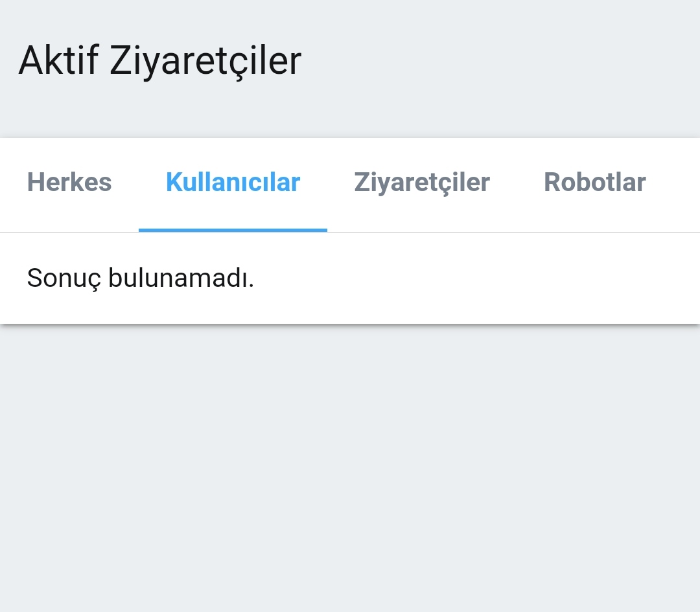Open the Ziyaretçiler tab

pyautogui.click(x=422, y=183)
